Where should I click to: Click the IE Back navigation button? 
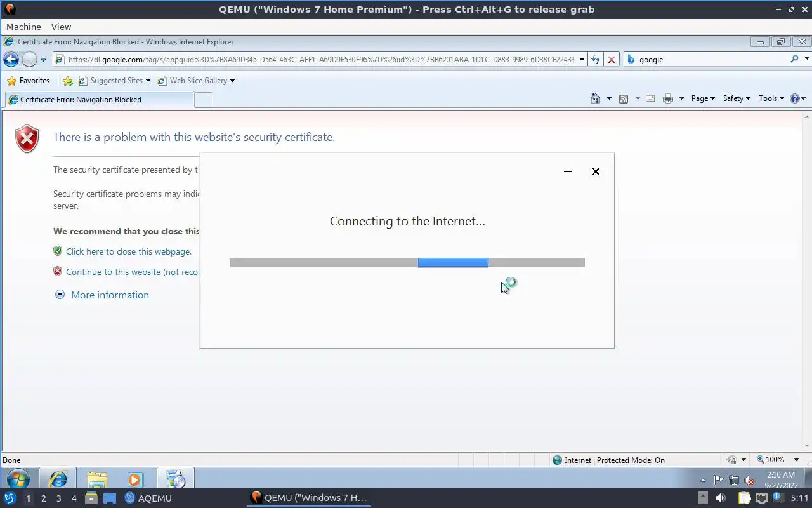coord(11,60)
